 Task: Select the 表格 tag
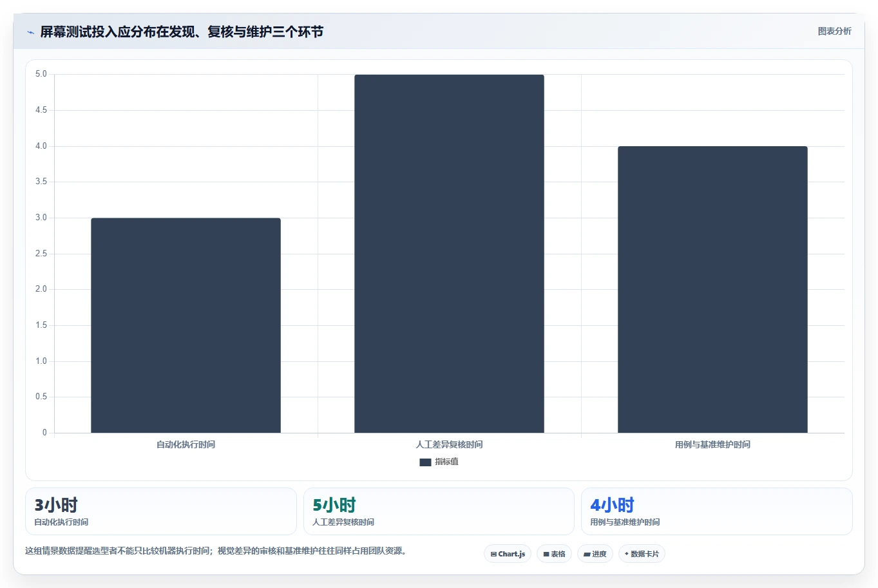(x=554, y=554)
